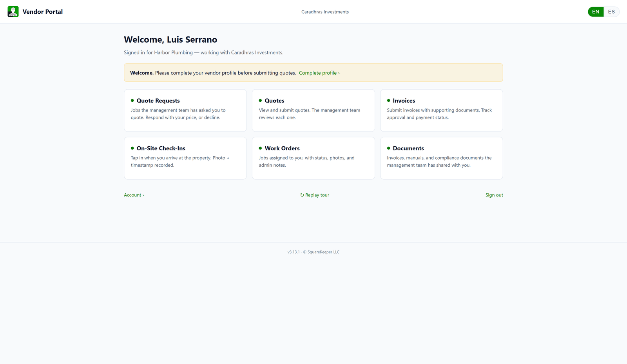Open the Documents card
The height and width of the screenshot is (364, 627).
(442, 158)
